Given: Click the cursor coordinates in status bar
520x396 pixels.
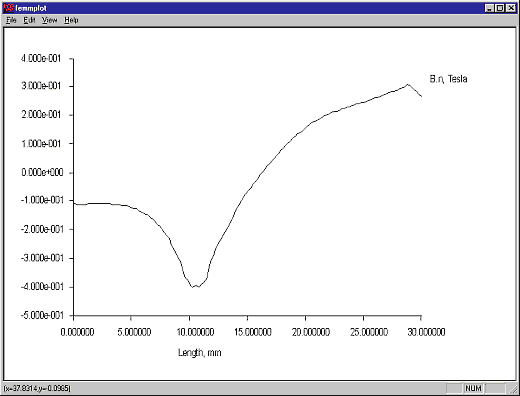Looking at the screenshot, I should pyautogui.click(x=37, y=388).
